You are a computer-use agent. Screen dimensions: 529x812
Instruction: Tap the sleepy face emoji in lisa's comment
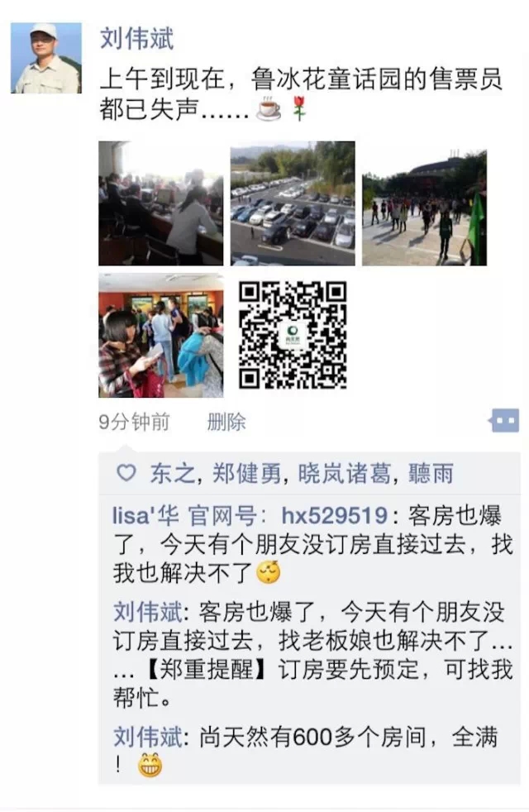click(269, 572)
